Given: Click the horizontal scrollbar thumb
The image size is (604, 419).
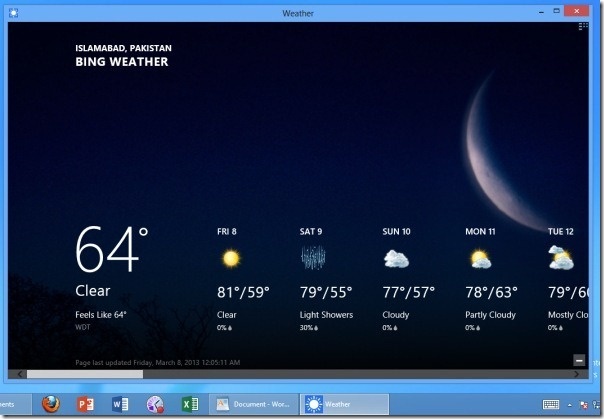Looking at the screenshot, I should [85, 374].
